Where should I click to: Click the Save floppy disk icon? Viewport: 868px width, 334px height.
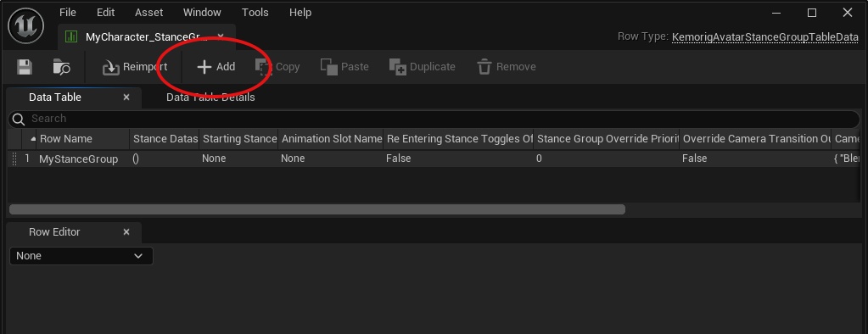(25, 67)
